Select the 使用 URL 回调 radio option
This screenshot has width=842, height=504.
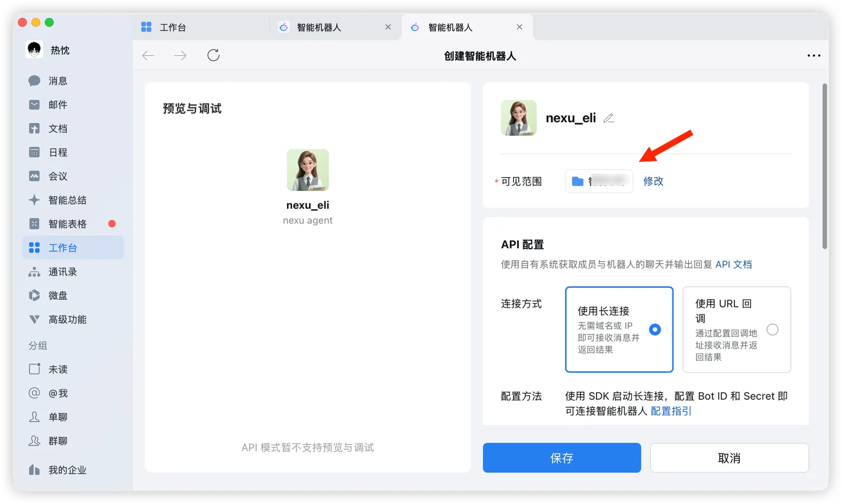772,330
